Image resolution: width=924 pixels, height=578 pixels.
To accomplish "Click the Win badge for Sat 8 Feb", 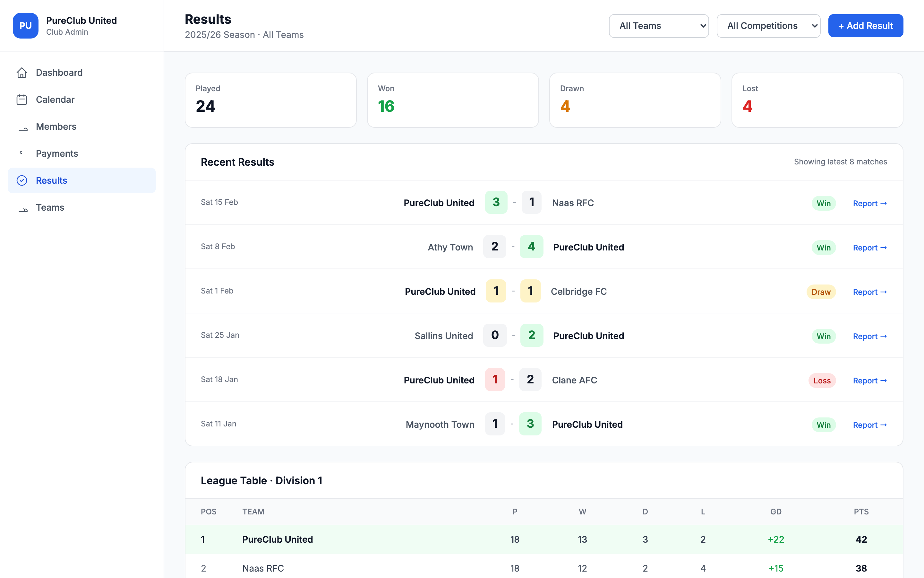I will [x=824, y=248].
